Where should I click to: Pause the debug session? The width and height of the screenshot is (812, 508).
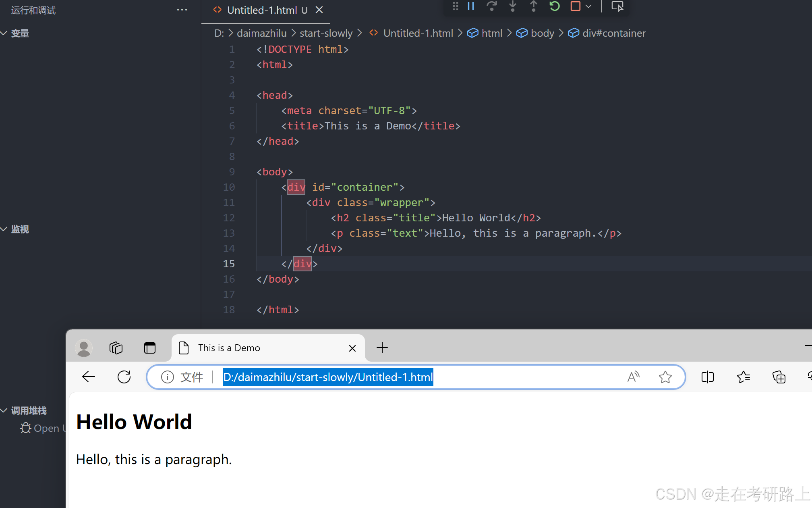[x=470, y=6]
